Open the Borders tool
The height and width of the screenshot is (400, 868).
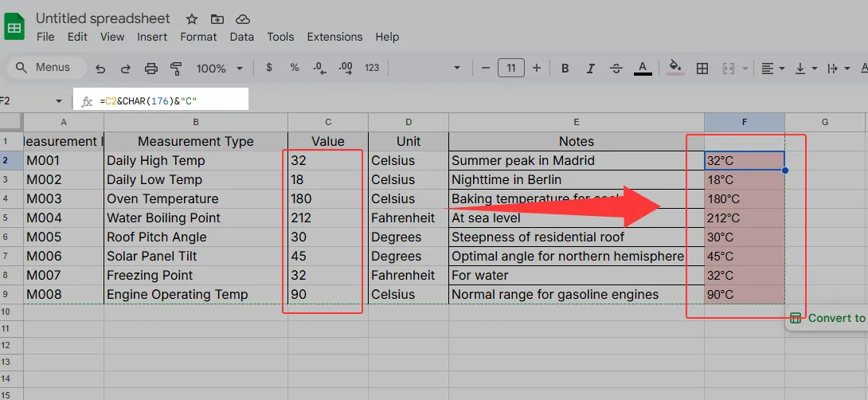click(x=702, y=69)
